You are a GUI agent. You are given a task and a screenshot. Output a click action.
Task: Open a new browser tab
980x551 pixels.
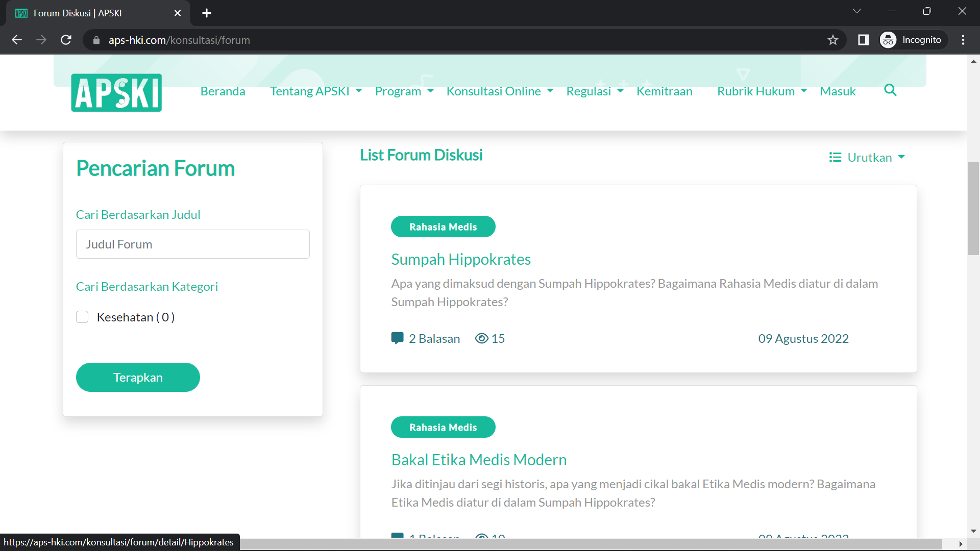[x=207, y=13]
